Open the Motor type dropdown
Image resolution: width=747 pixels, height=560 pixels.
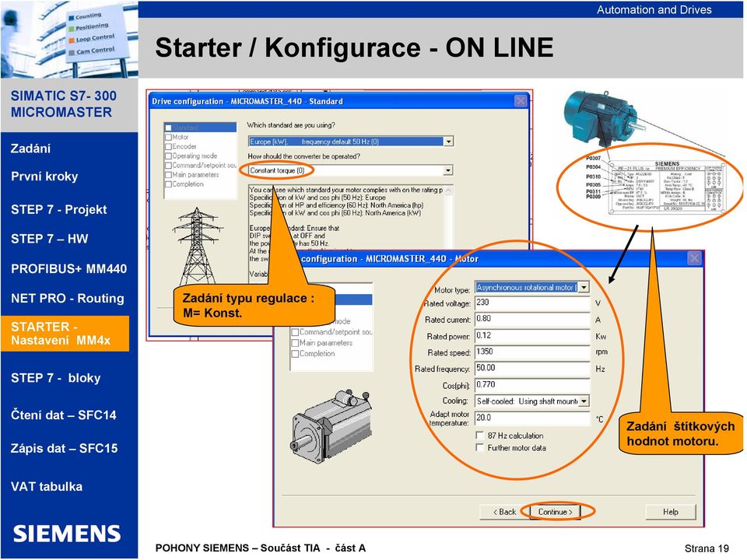pos(584,287)
